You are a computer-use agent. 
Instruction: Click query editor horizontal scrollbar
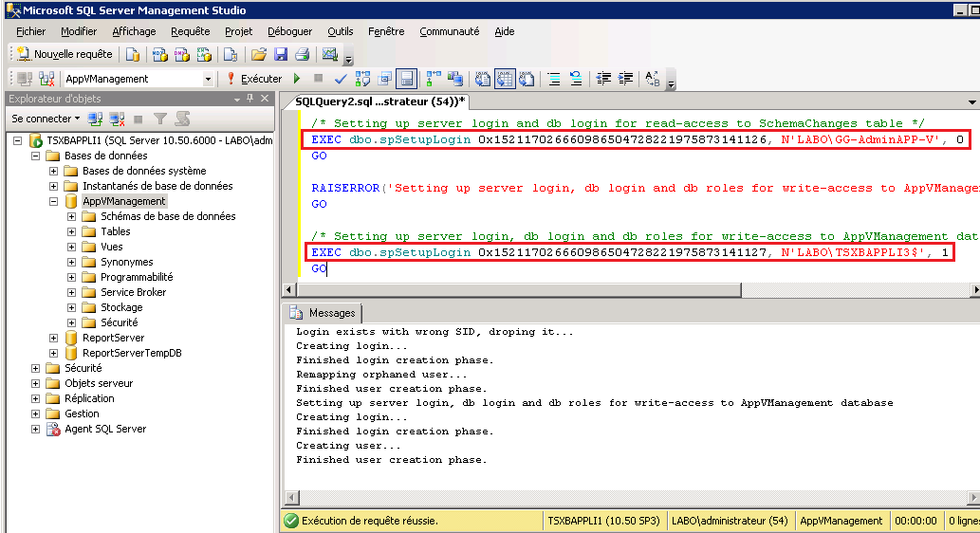(519, 290)
